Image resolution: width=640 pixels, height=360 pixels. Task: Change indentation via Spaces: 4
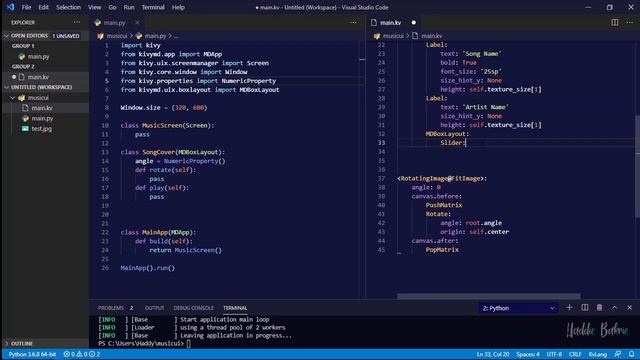(x=528, y=354)
